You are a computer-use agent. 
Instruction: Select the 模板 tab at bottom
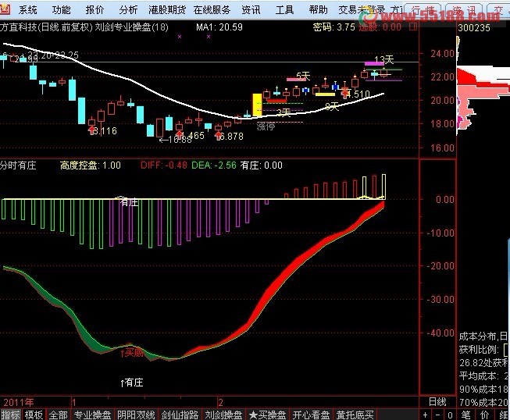tap(34, 415)
